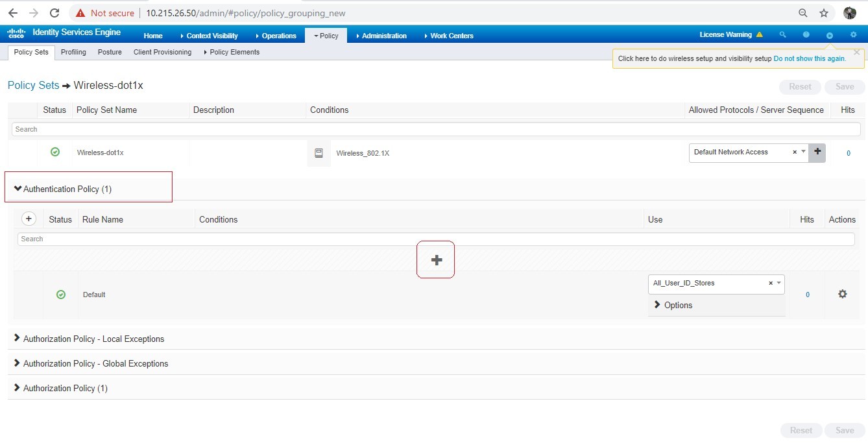Click the bottom Save button
This screenshot has width=868, height=447.
pyautogui.click(x=845, y=430)
